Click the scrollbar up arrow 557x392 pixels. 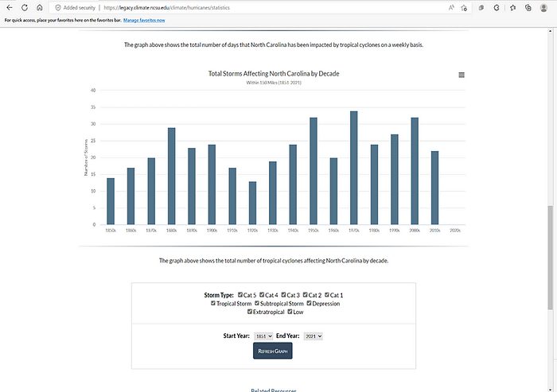coord(551,31)
